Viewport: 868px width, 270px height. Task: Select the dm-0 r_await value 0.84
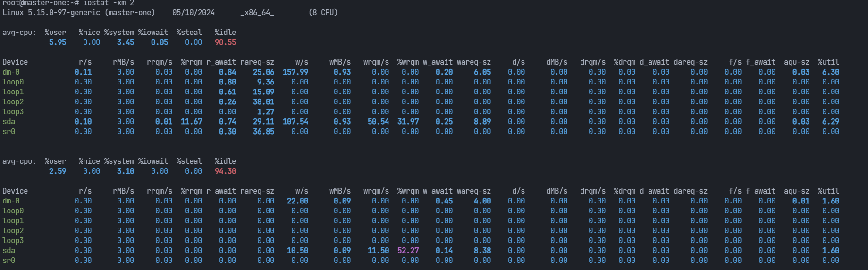pyautogui.click(x=228, y=72)
